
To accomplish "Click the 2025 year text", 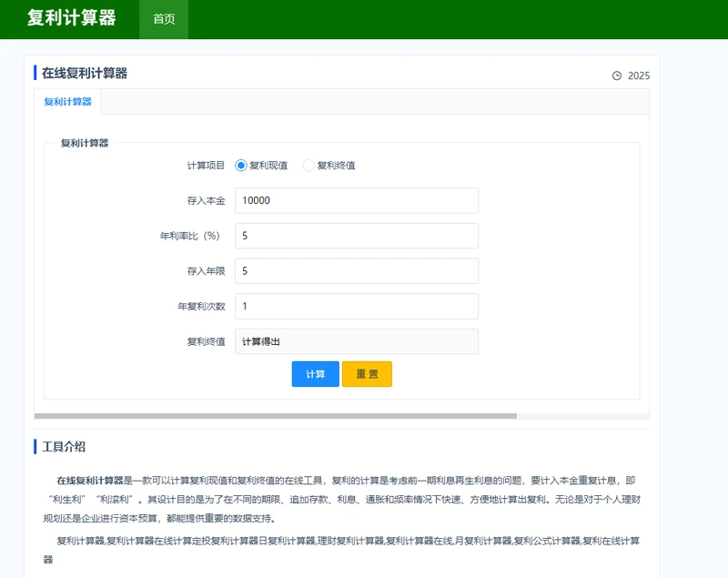I will click(x=639, y=76).
